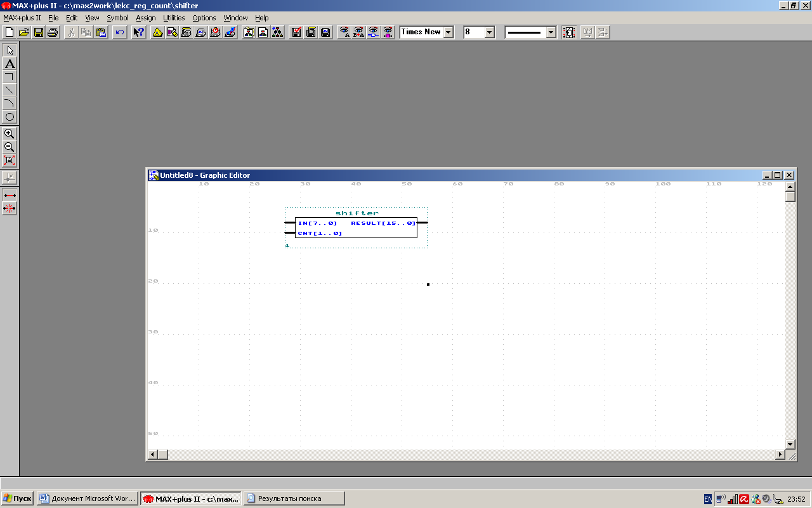Open the line style dropdown arrow

(551, 32)
